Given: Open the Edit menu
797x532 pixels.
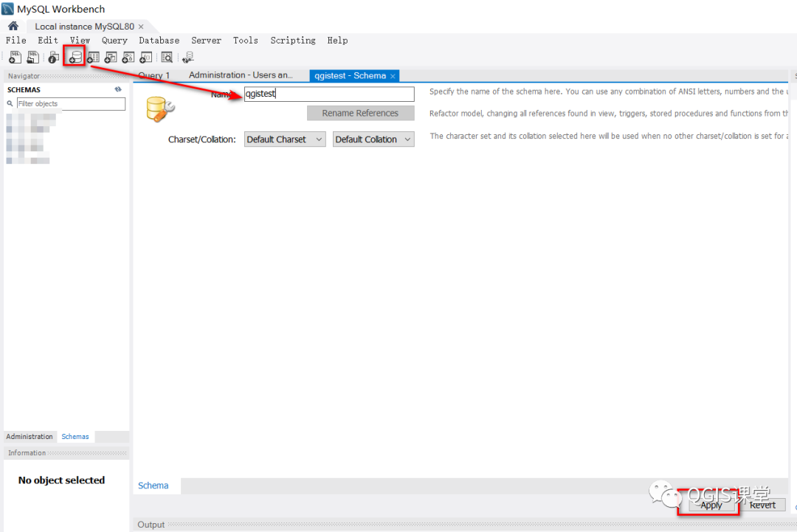Looking at the screenshot, I should [48, 40].
